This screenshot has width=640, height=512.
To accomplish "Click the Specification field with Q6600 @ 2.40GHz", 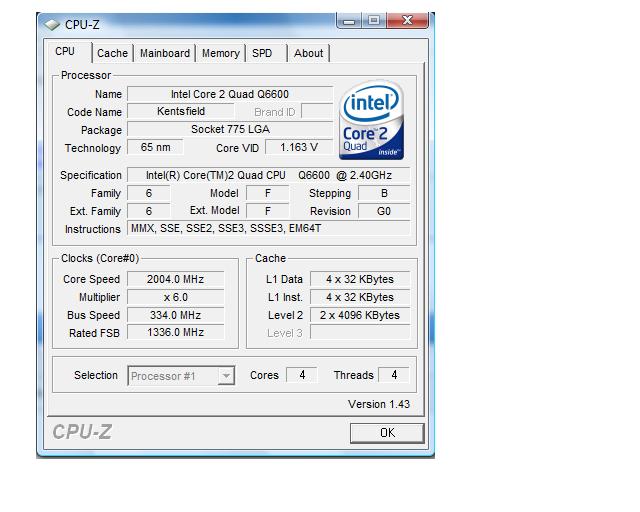I will click(269, 175).
